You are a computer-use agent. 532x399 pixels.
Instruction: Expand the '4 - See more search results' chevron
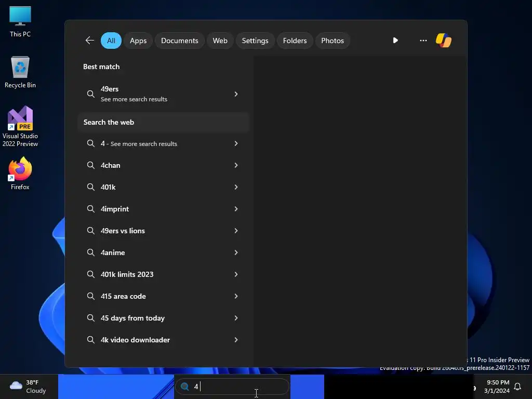236,143
